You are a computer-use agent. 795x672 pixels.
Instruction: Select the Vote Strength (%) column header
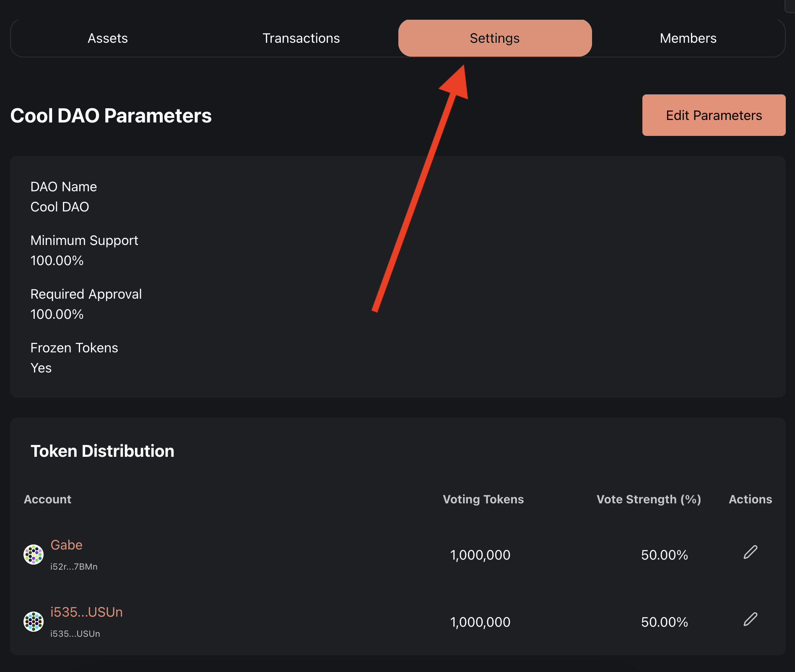[649, 499]
